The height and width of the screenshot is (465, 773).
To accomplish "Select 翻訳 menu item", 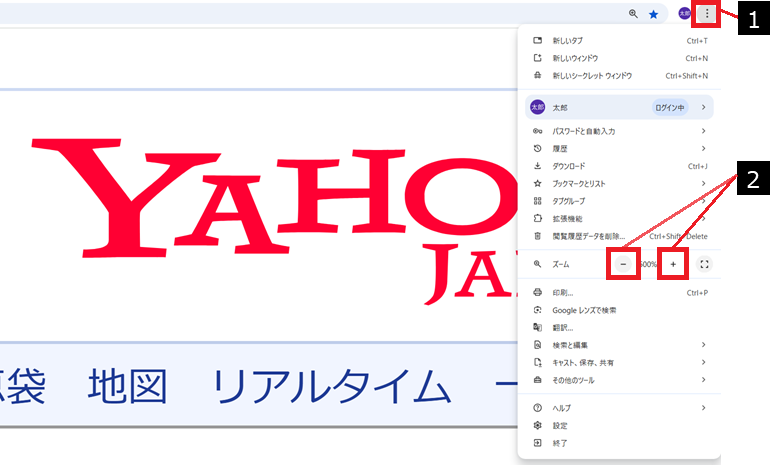I will click(x=620, y=327).
